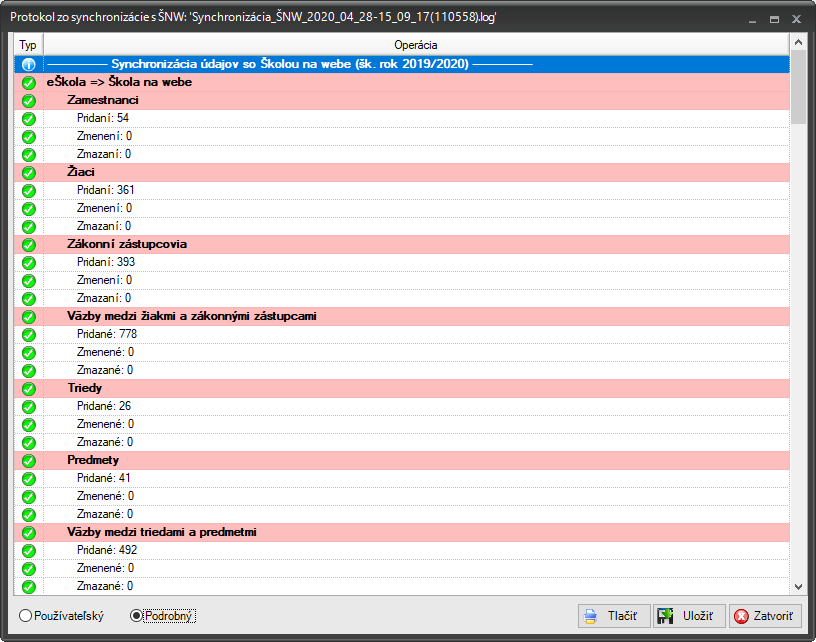
Task: Click the scrollbar down arrow
Action: 798,586
